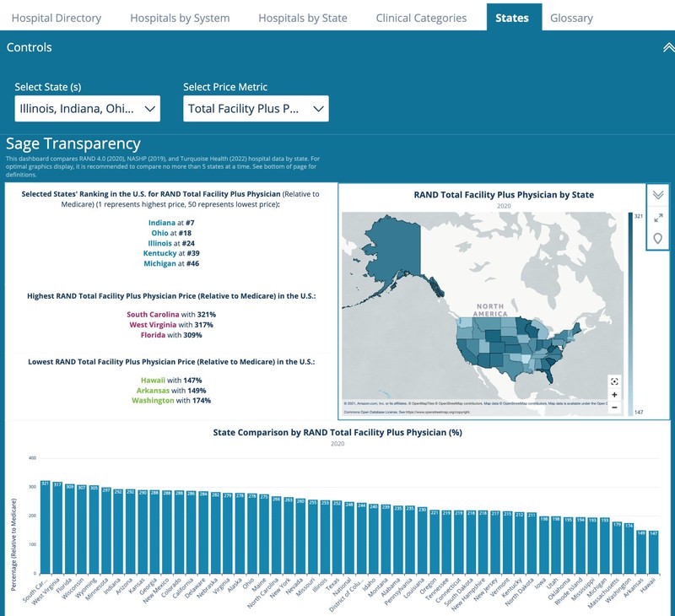Open the map options double-chevron menu
The width and height of the screenshot is (675, 616).
click(658, 195)
